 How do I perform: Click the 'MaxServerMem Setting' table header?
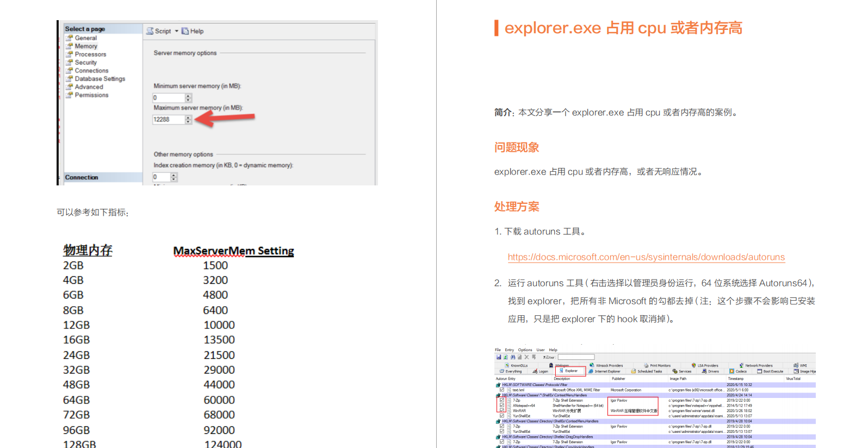click(x=233, y=251)
